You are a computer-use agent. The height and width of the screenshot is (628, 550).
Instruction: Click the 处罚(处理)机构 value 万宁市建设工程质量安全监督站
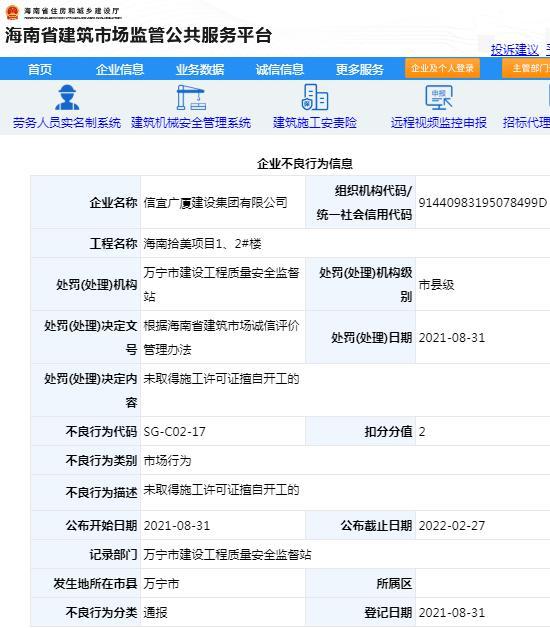tap(222, 285)
